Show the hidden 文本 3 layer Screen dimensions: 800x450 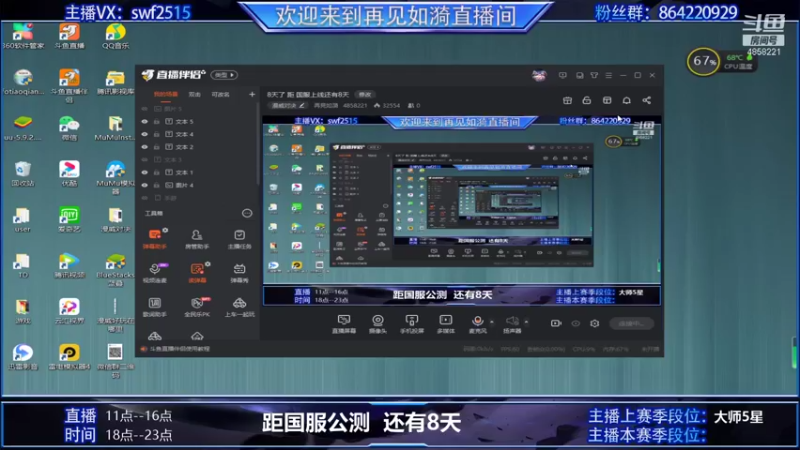click(144, 160)
